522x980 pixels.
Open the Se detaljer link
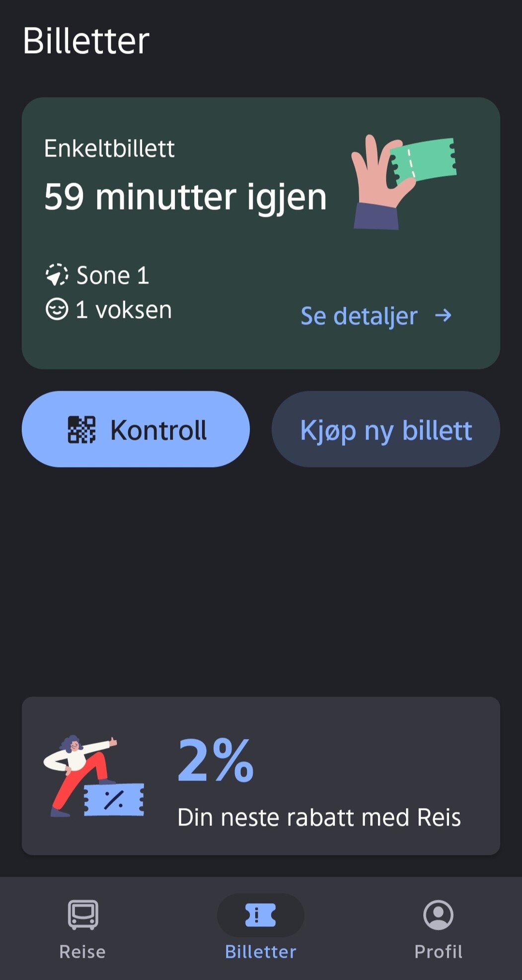pos(359,316)
